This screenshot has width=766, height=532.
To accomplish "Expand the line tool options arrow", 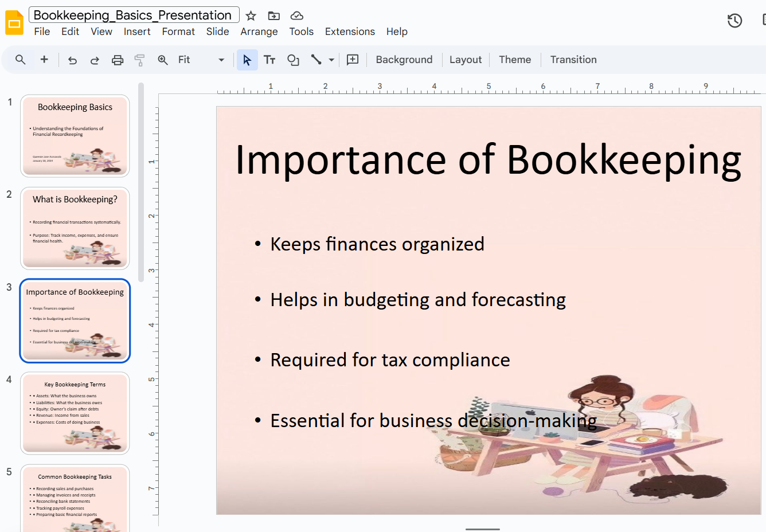I will [331, 60].
